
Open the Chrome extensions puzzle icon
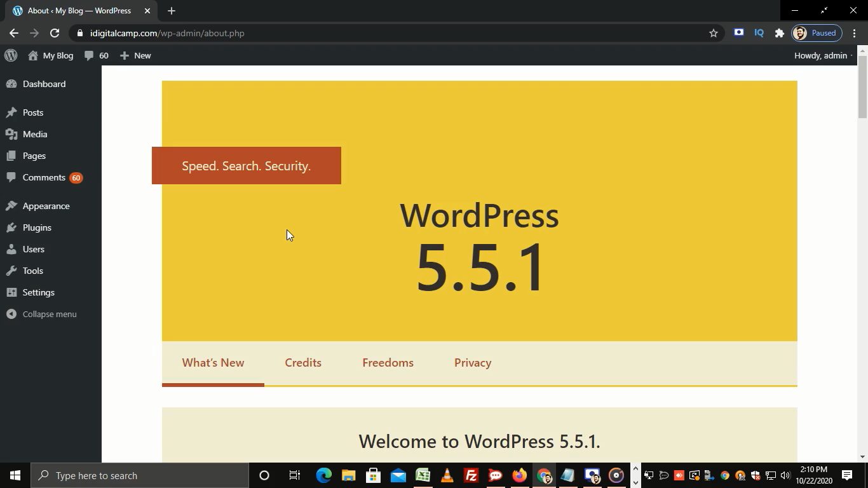click(779, 33)
